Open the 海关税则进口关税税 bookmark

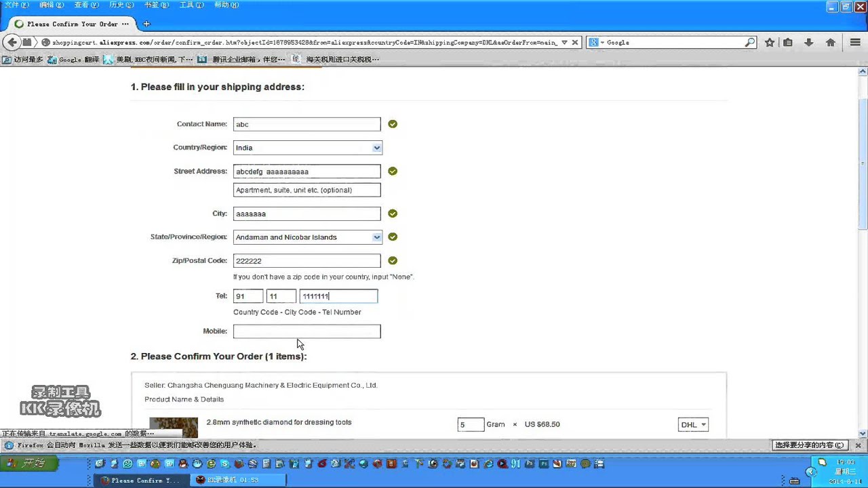click(335, 60)
